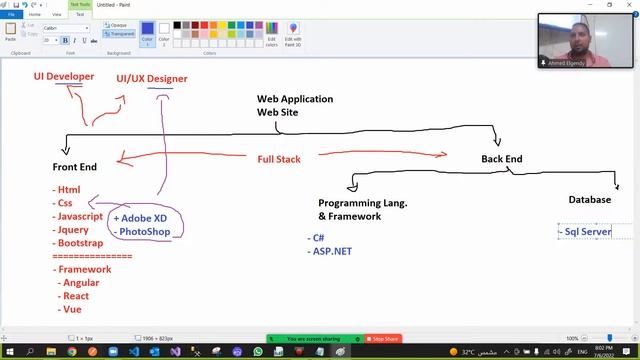Click the Ahmed Elgendy video thumbnail
640x360 pixels.
585,41
